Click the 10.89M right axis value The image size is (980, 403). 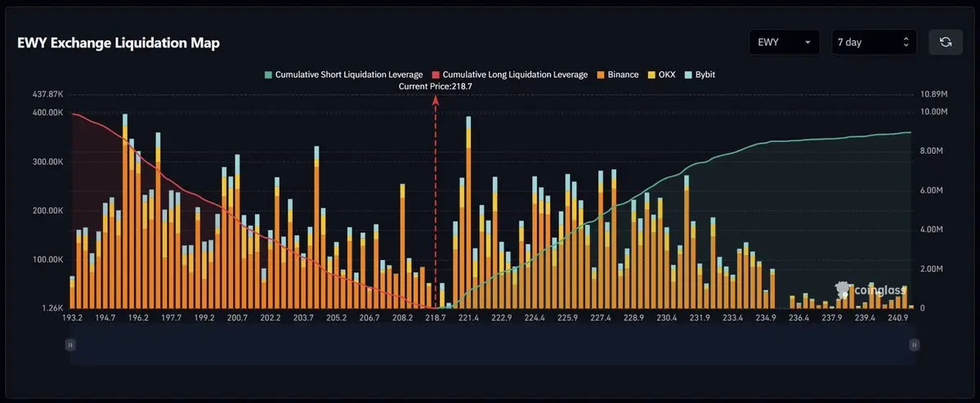pos(934,94)
